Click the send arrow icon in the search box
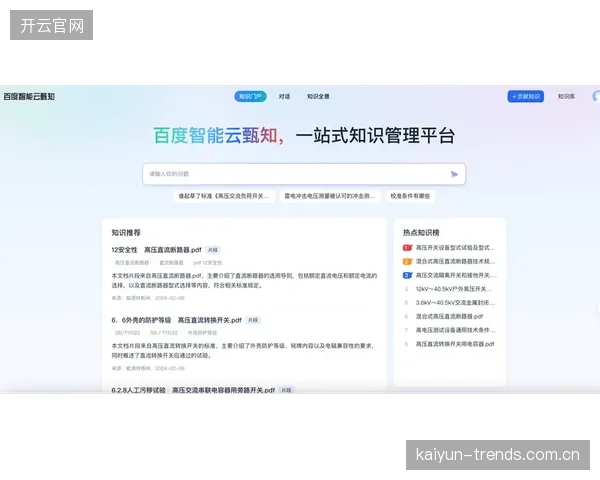The image size is (600, 480). point(454,174)
